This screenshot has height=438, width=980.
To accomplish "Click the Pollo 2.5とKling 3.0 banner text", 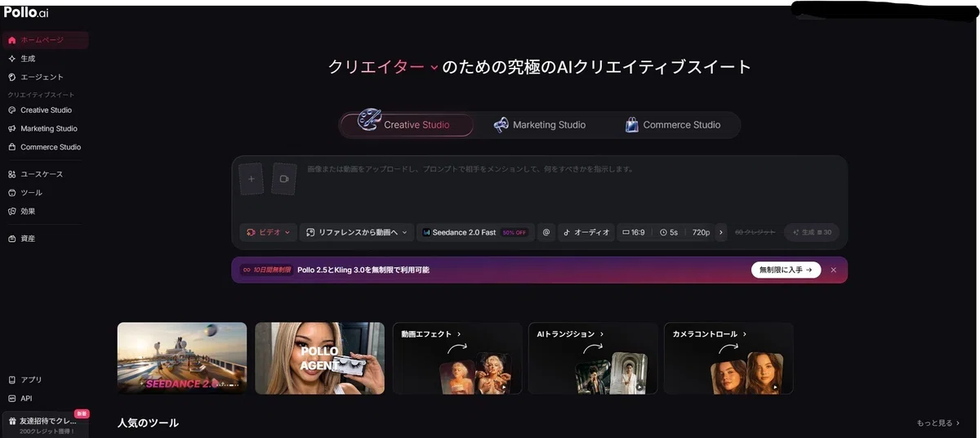I will (x=363, y=270).
